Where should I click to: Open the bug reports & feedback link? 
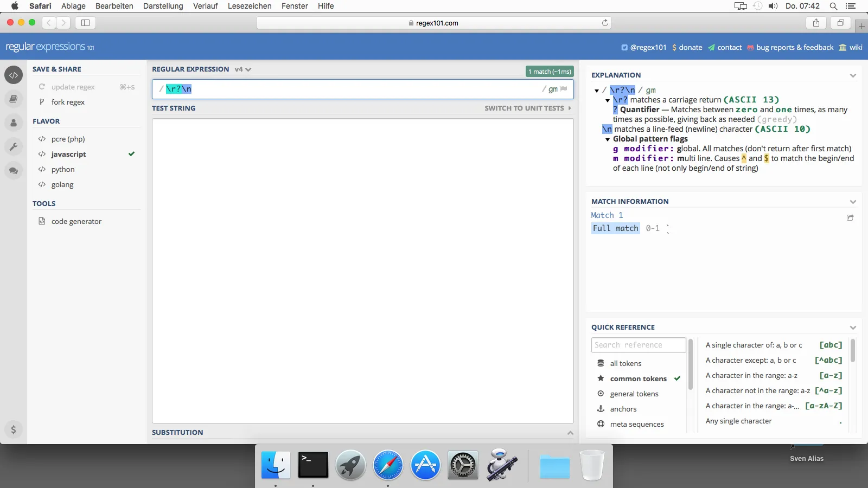790,48
